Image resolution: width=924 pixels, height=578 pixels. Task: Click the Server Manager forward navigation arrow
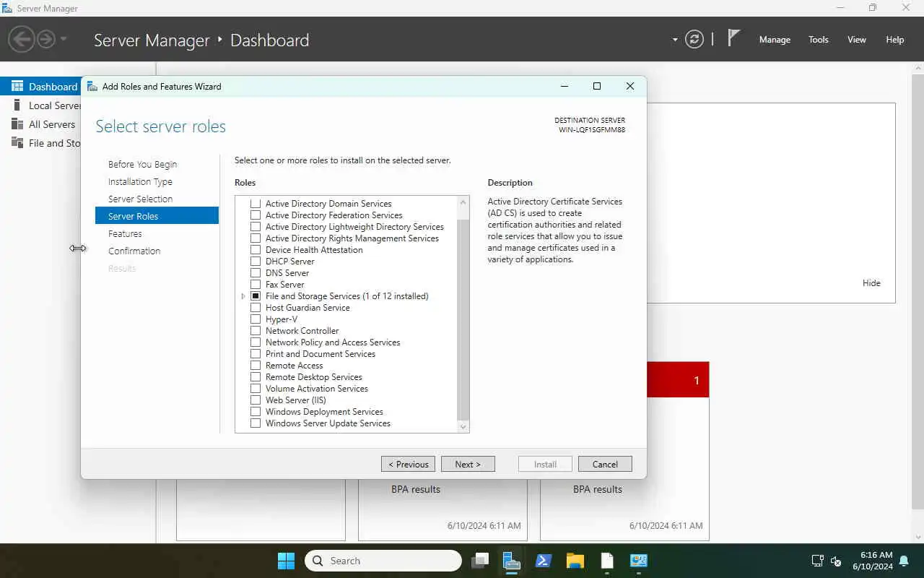coord(45,39)
